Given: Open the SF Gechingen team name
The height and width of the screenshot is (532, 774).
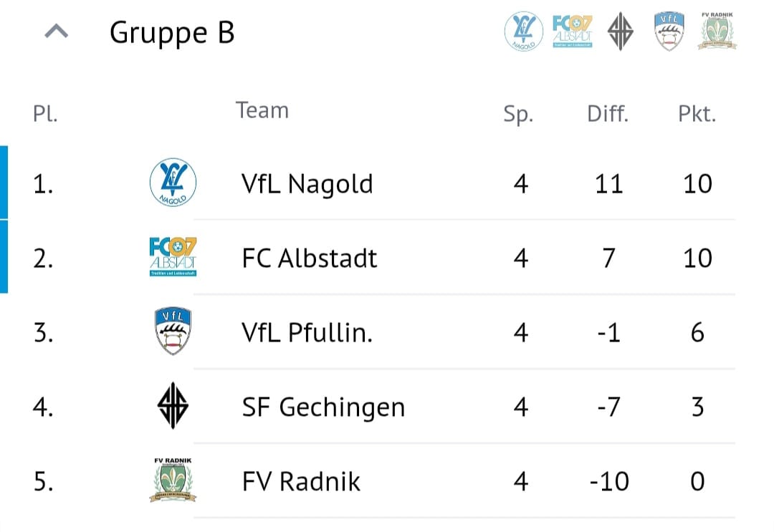Looking at the screenshot, I should pos(323,407).
